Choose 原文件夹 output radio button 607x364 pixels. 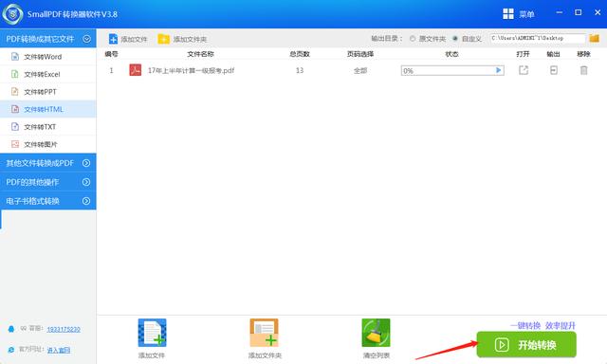tap(413, 39)
